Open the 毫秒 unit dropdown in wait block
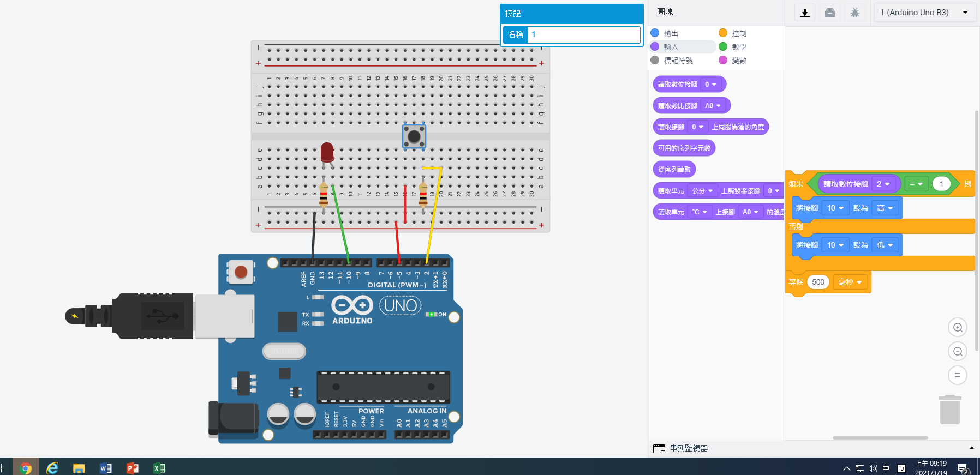This screenshot has width=980, height=475. [850, 282]
